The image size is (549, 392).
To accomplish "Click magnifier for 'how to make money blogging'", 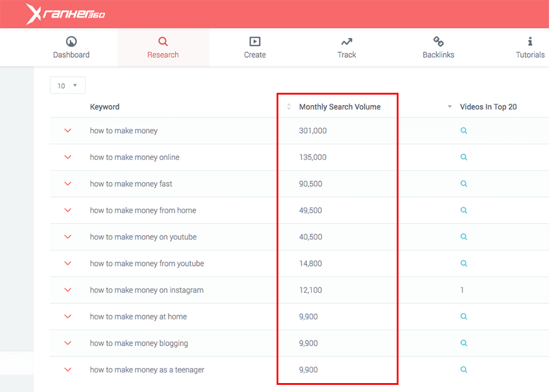I will [x=464, y=343].
